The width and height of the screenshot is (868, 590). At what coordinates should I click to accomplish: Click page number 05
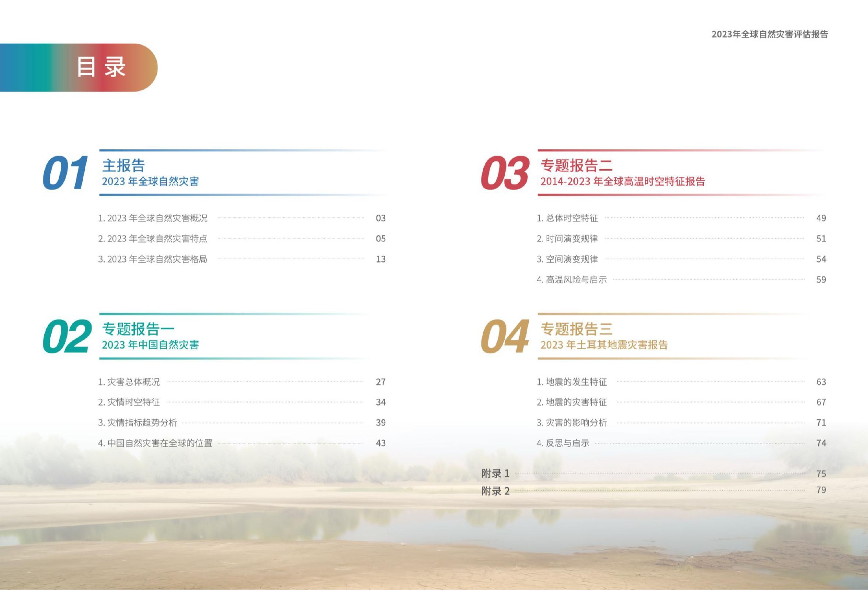pos(381,239)
